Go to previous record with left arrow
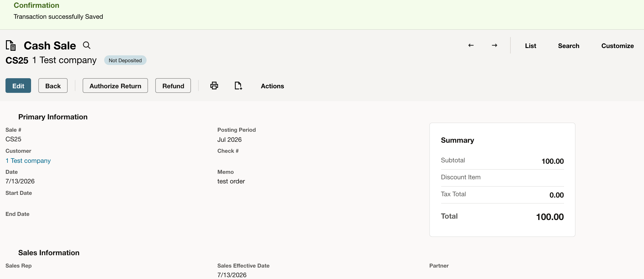The height and width of the screenshot is (279, 644). pos(471,45)
